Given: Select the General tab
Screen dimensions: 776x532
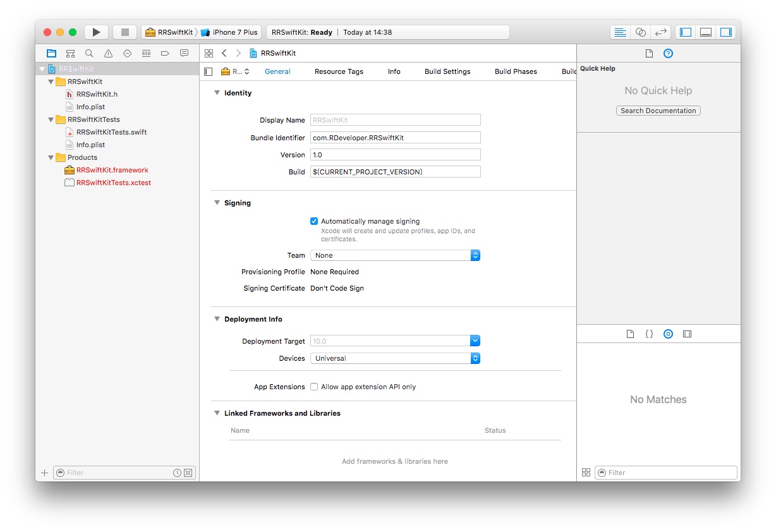Looking at the screenshot, I should (x=277, y=71).
